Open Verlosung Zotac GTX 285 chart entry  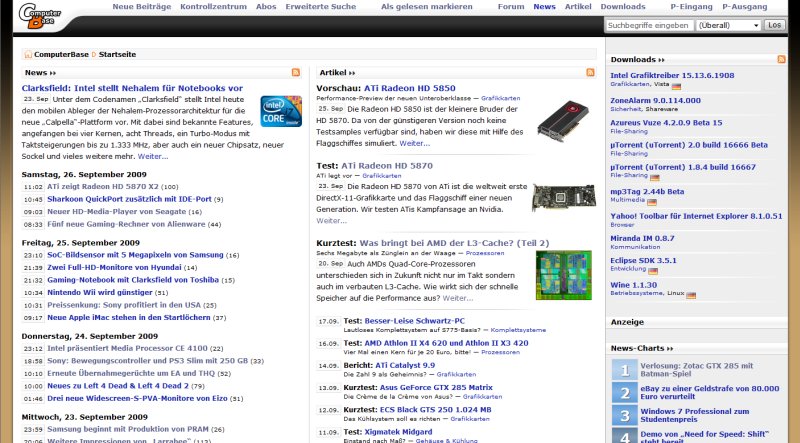coord(696,370)
